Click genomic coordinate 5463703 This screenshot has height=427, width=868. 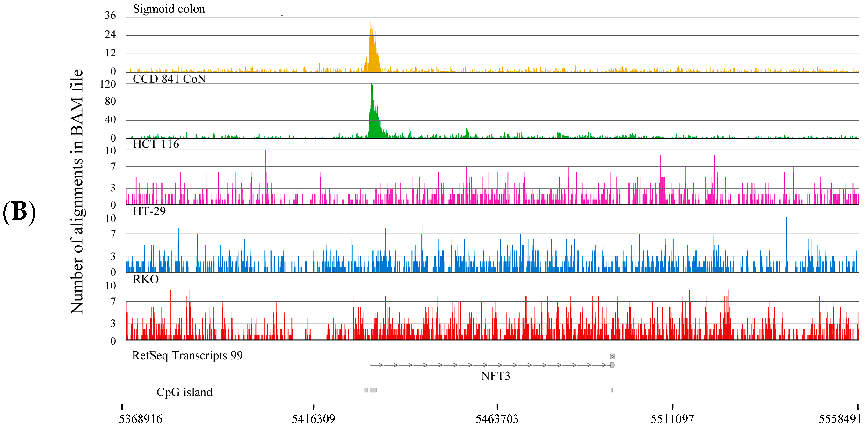pos(497,419)
